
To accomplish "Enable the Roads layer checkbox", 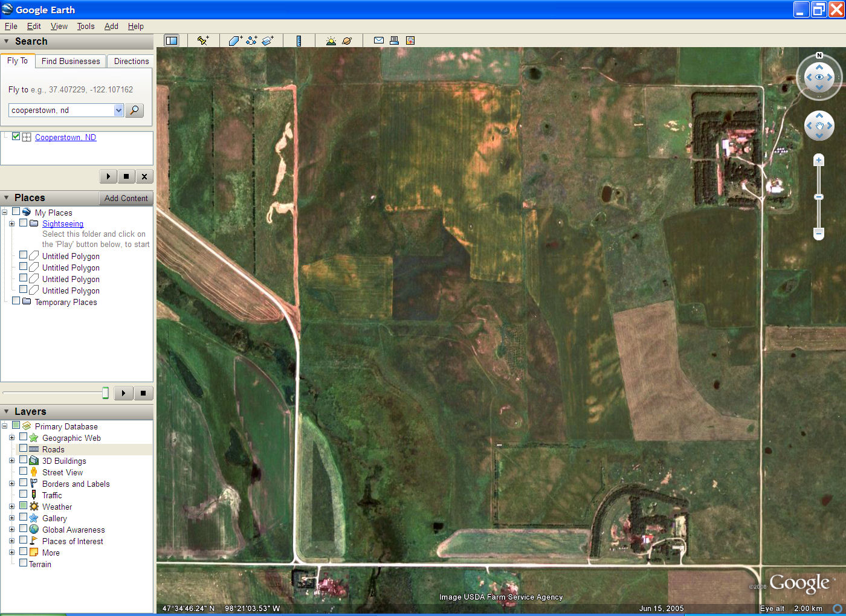I will coord(23,448).
